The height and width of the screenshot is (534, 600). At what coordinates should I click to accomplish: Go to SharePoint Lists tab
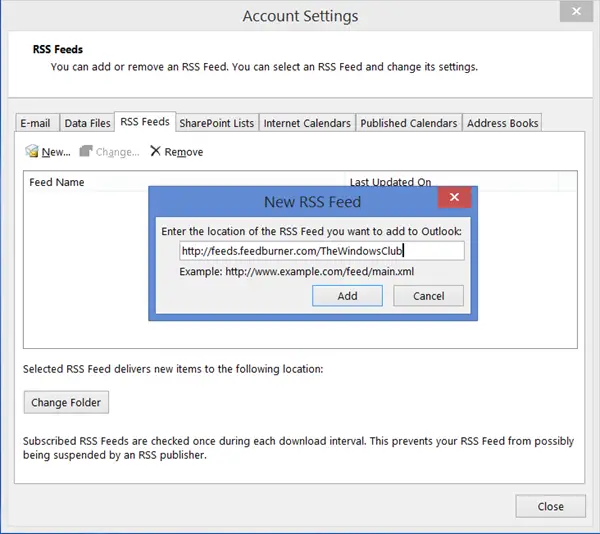point(216,123)
